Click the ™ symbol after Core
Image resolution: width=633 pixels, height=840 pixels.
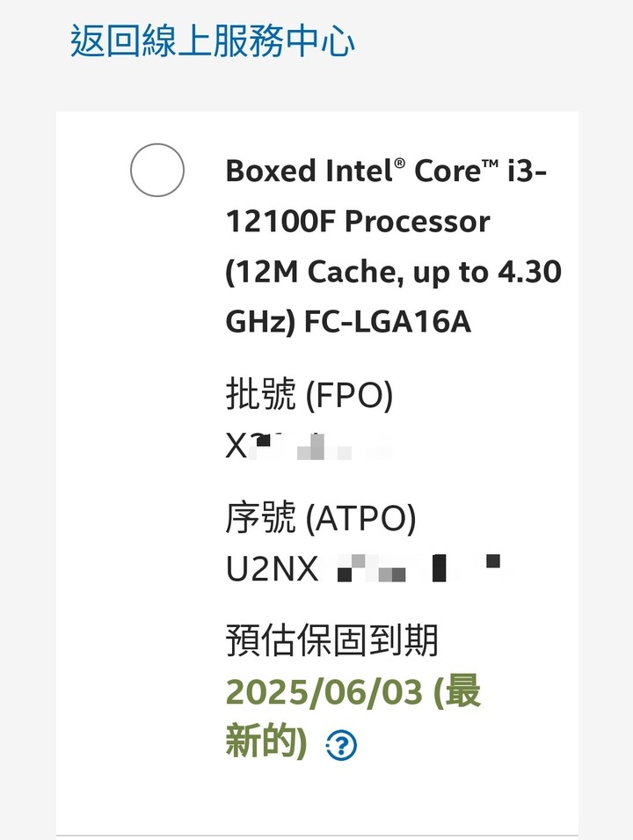[x=490, y=163]
